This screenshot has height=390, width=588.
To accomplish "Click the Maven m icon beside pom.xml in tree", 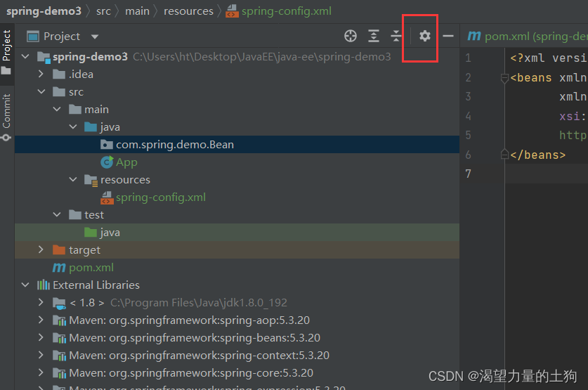I will click(59, 267).
